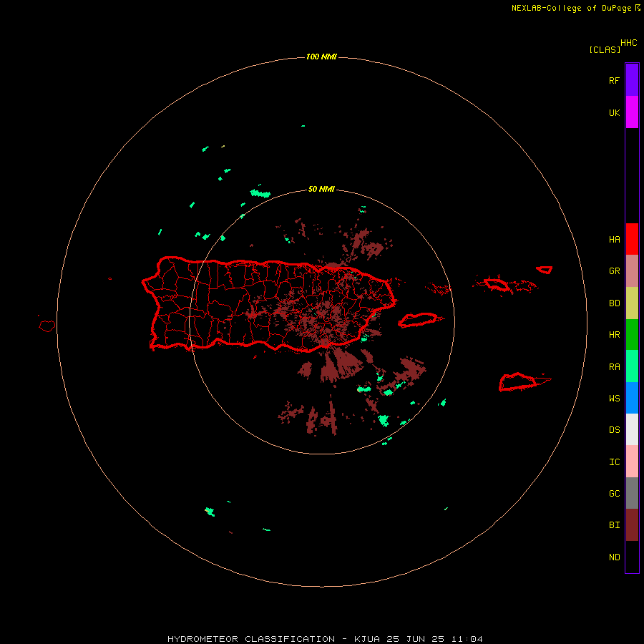Select the GR legend color block
The height and width of the screenshot is (644, 644).
tap(632, 271)
